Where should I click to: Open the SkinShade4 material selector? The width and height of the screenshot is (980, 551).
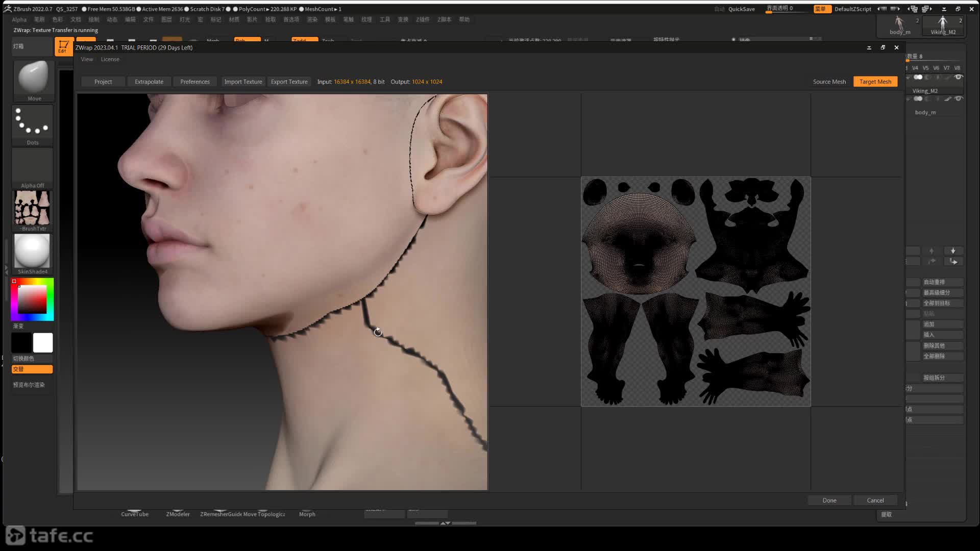point(33,254)
